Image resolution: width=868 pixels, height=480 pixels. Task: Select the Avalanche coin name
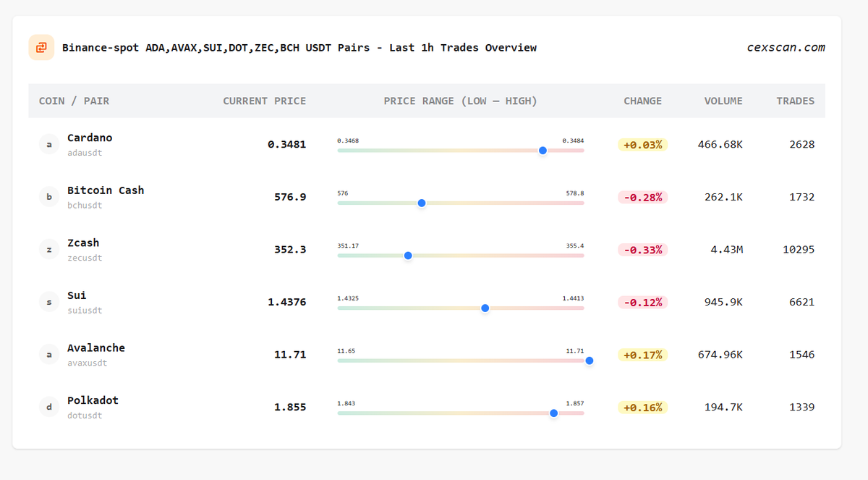click(96, 348)
